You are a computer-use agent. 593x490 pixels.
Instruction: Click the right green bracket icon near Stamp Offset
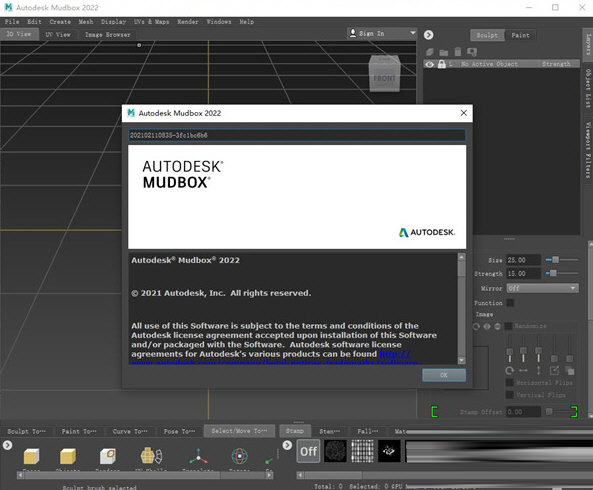coord(574,412)
